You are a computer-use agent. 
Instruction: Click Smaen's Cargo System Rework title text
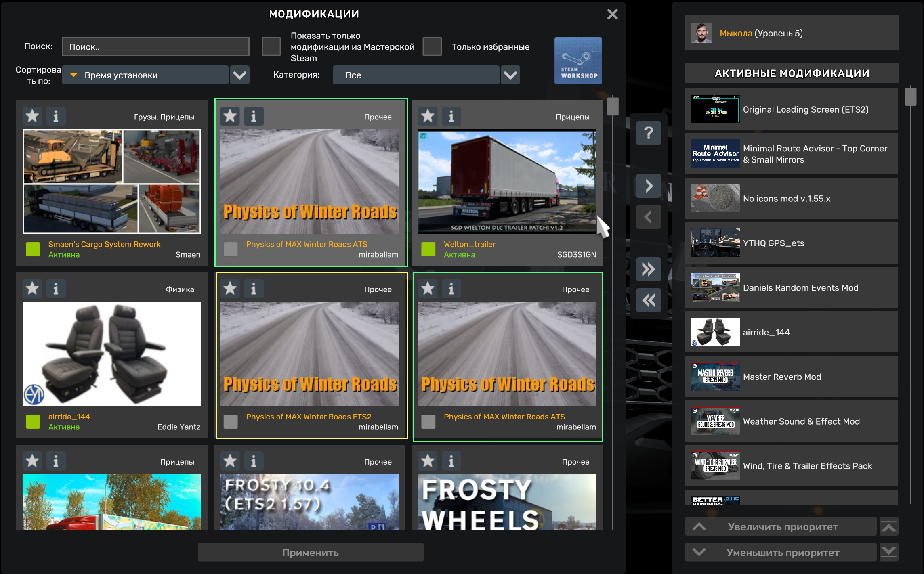pos(104,244)
